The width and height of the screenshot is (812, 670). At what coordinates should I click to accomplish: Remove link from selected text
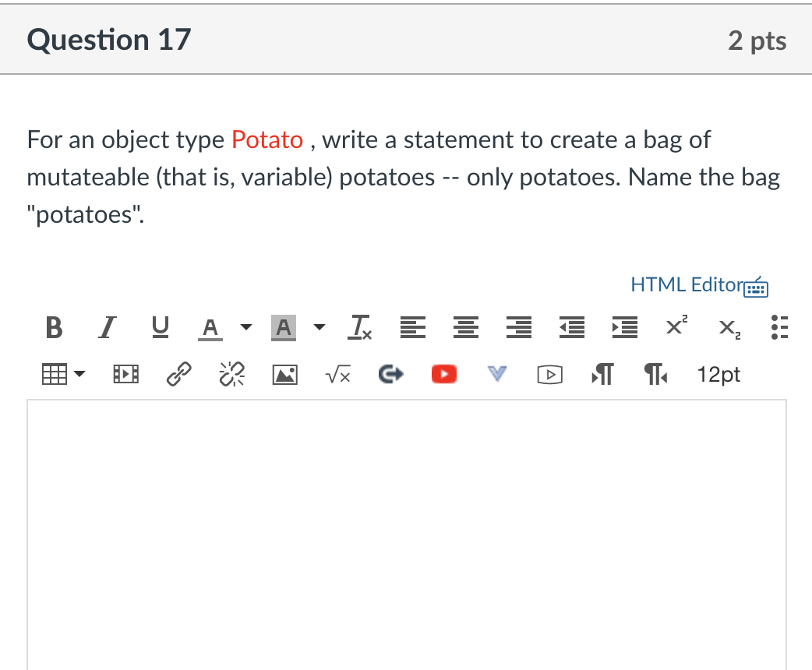tap(232, 374)
